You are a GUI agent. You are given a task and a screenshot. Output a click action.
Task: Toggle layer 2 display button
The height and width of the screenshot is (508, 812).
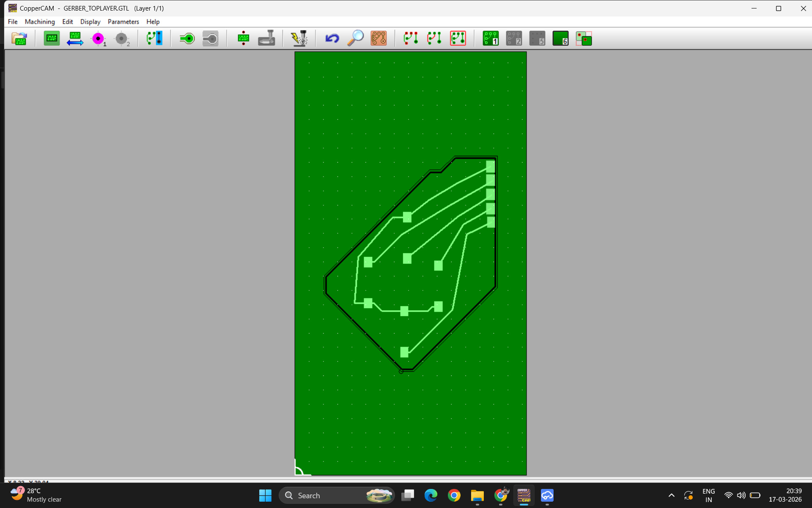(x=514, y=39)
